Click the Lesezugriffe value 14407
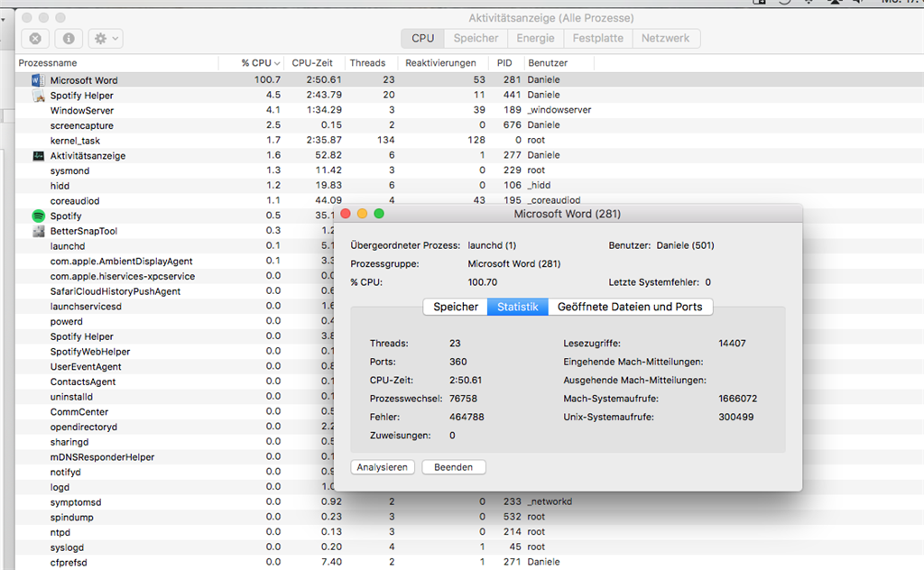This screenshot has height=570, width=924. 732,344
